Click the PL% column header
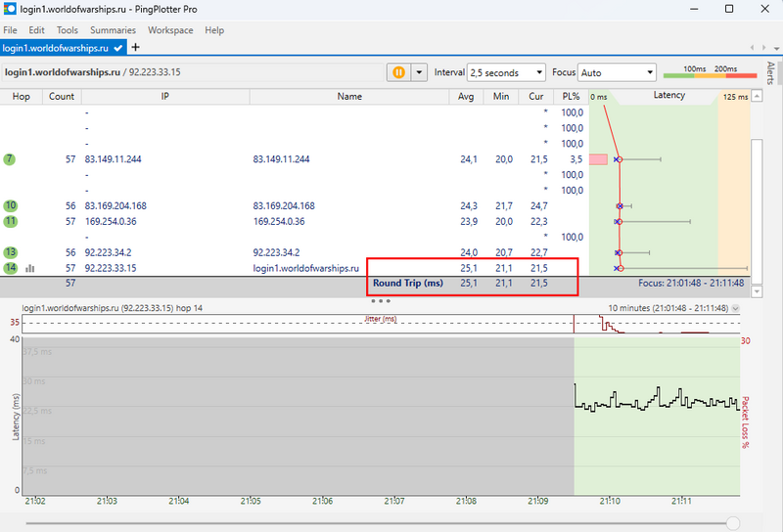 (571, 96)
